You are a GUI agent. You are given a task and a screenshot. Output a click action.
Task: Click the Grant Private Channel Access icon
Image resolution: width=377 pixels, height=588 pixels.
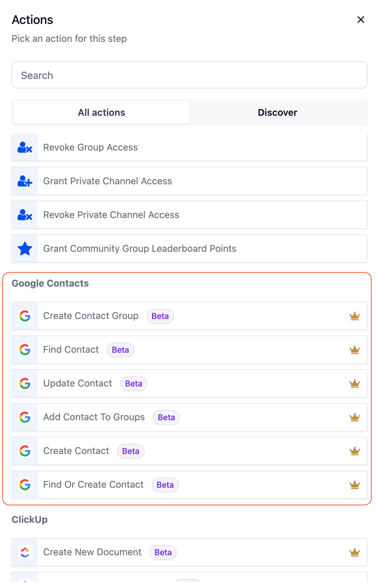click(x=25, y=181)
